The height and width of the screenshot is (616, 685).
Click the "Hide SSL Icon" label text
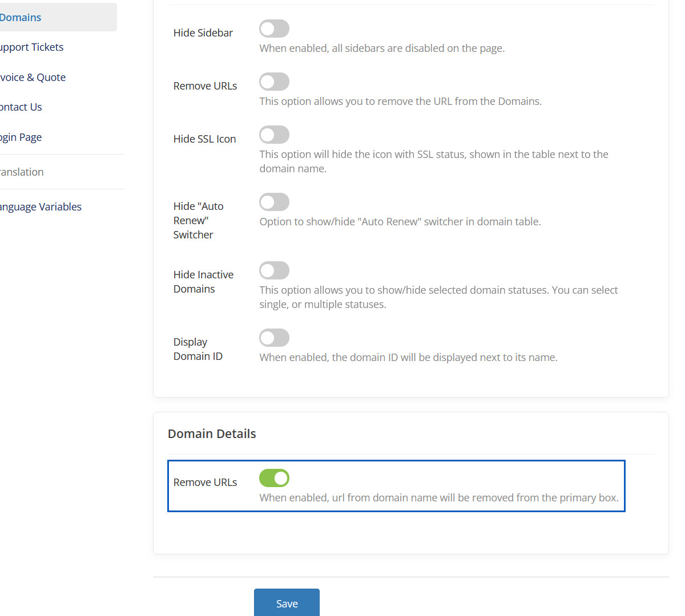click(x=204, y=139)
